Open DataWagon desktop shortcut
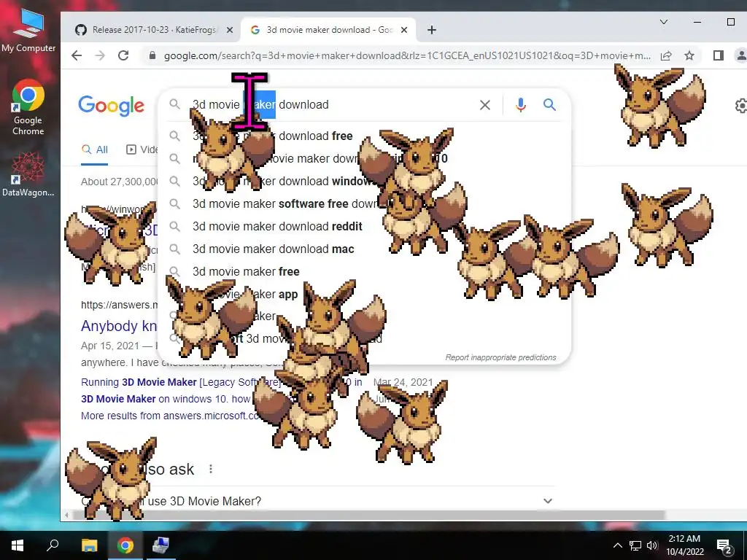This screenshot has width=747, height=560. 28,174
